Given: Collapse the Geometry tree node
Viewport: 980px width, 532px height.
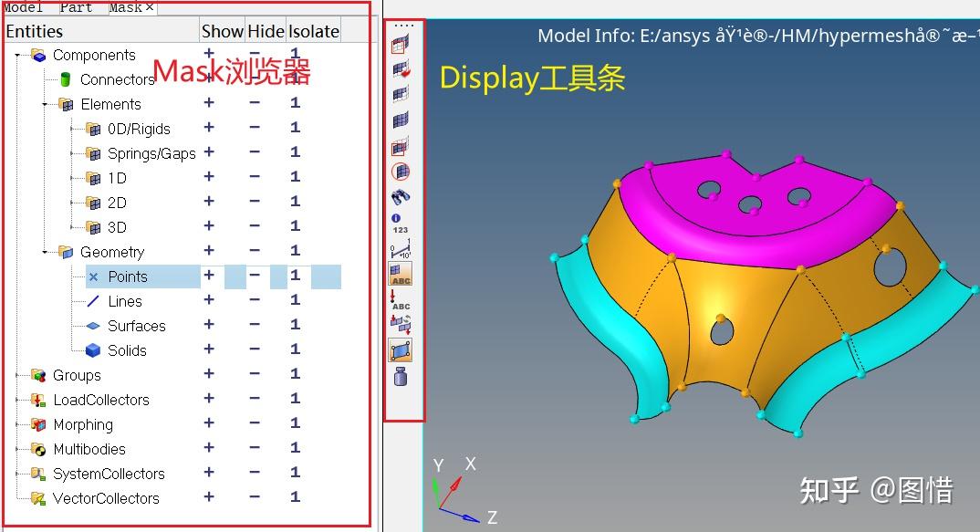Looking at the screenshot, I should pyautogui.click(x=45, y=252).
